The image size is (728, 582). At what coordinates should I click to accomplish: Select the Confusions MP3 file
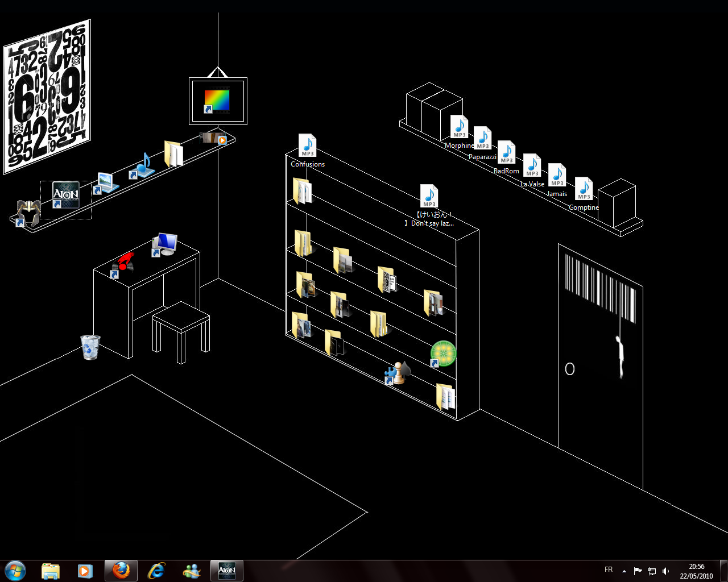click(x=308, y=151)
